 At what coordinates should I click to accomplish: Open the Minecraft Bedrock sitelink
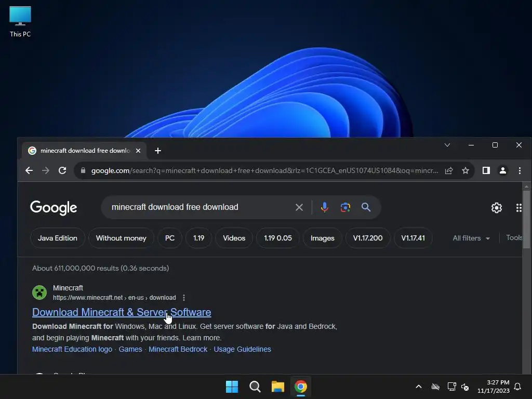[x=178, y=350]
